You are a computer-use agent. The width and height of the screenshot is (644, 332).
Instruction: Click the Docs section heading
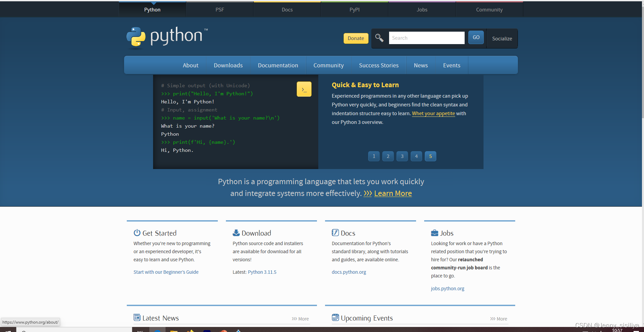(x=348, y=233)
